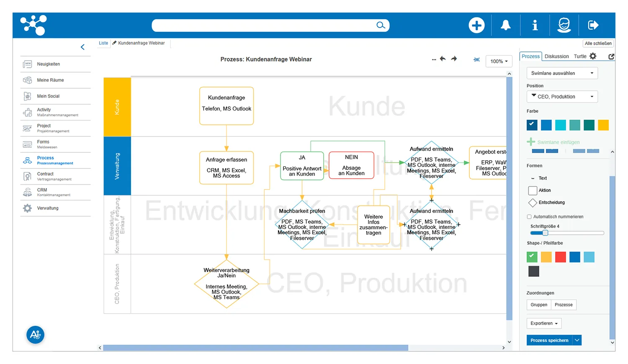Select the Aktion shape box
The height and width of the screenshot is (364, 628).
(533, 191)
